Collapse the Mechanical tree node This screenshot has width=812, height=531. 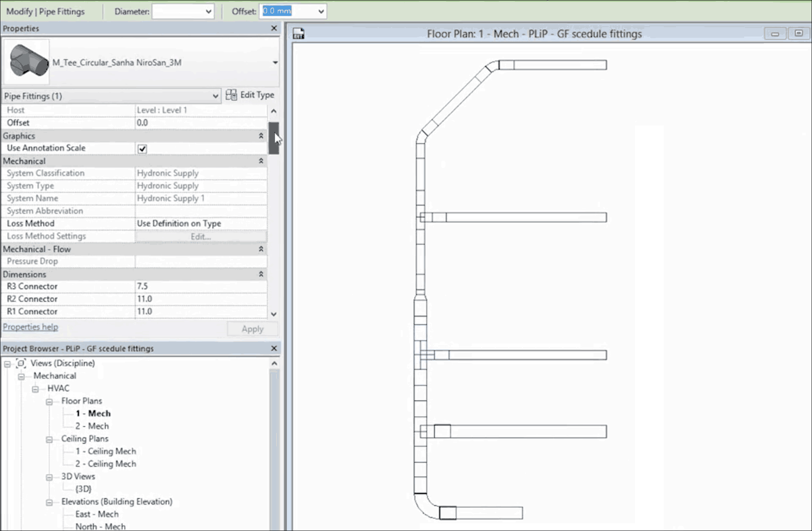[21, 376]
